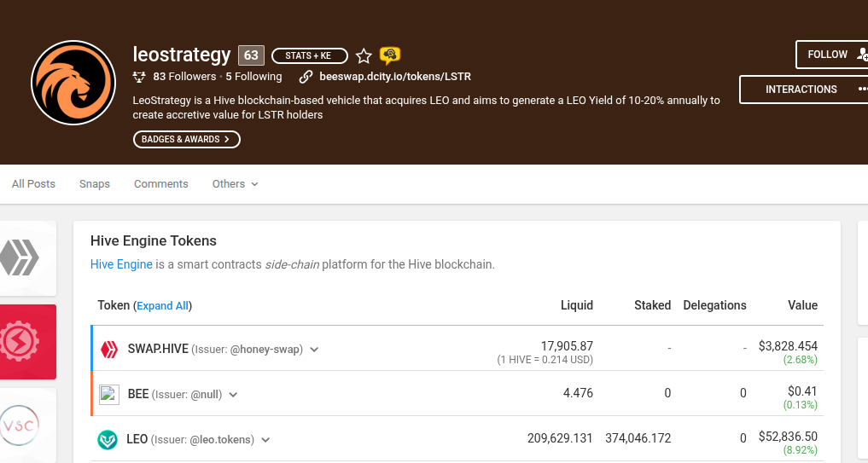Click SWAP.HIVE liquid amount 17,905.87
This screenshot has width=868, height=463.
[x=567, y=346]
